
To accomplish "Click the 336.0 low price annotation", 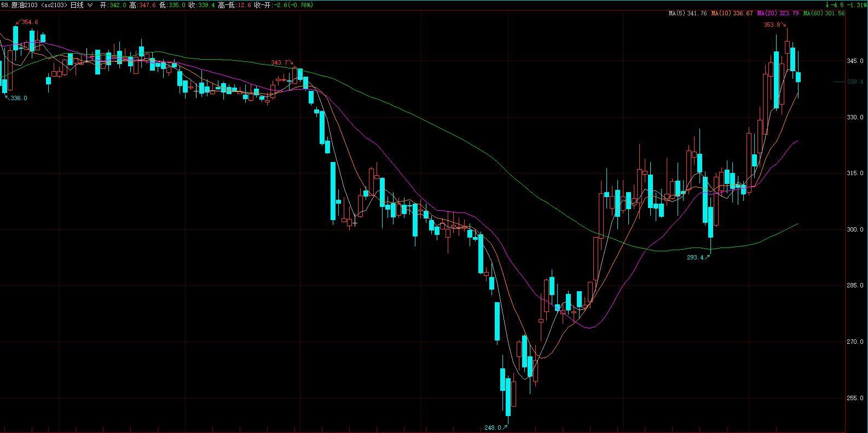I will click(19, 98).
